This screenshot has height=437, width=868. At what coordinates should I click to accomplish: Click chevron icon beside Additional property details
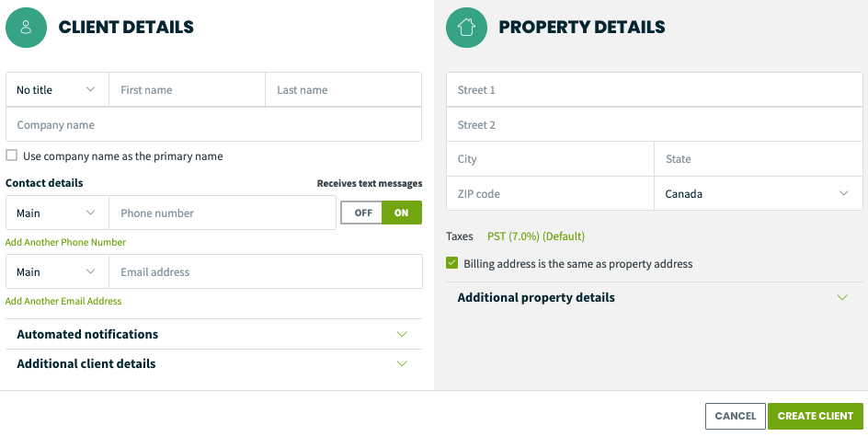tap(842, 297)
